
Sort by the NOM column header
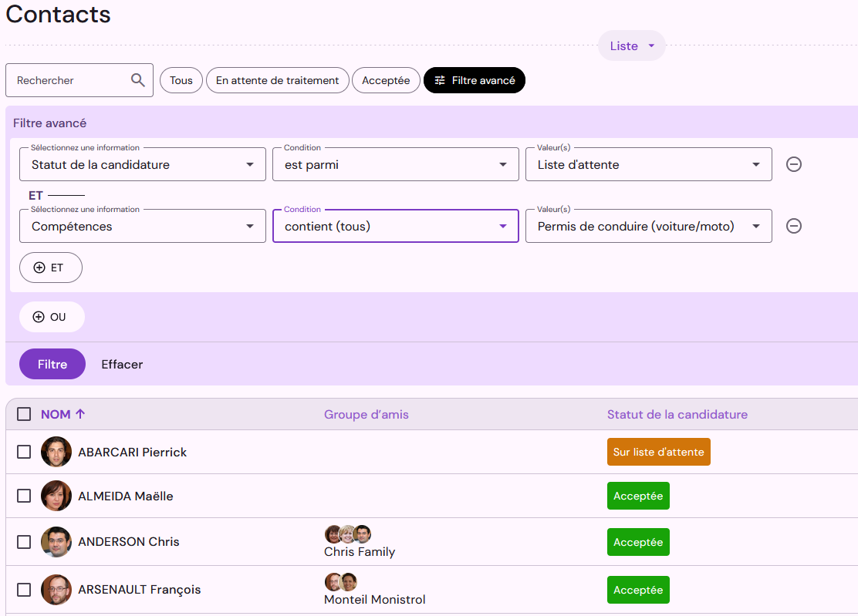(x=56, y=414)
